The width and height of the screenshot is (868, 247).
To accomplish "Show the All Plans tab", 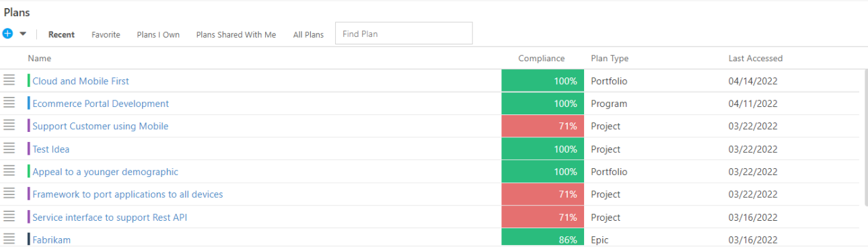I will [308, 34].
